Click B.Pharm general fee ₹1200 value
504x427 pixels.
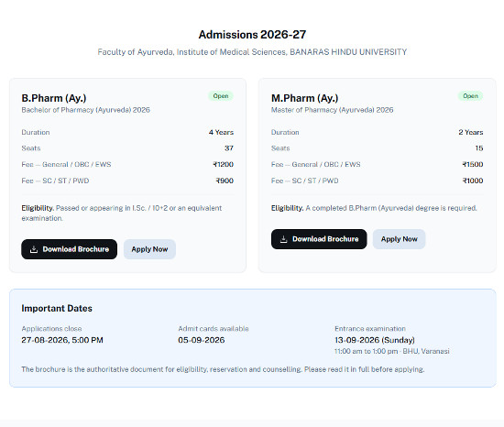[x=223, y=165]
